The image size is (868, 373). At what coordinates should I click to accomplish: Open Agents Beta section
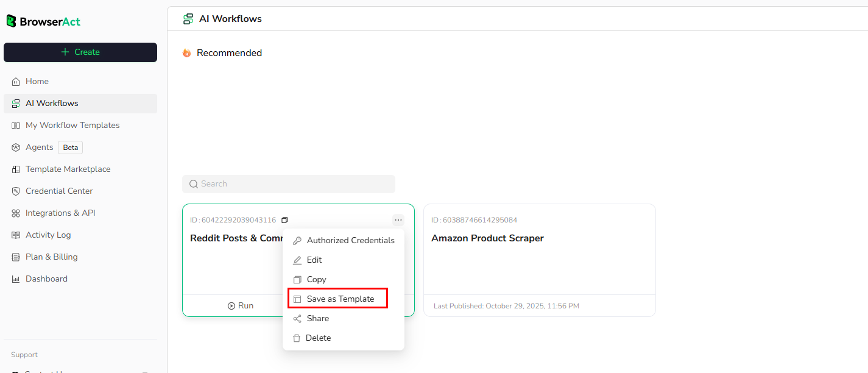tap(40, 147)
